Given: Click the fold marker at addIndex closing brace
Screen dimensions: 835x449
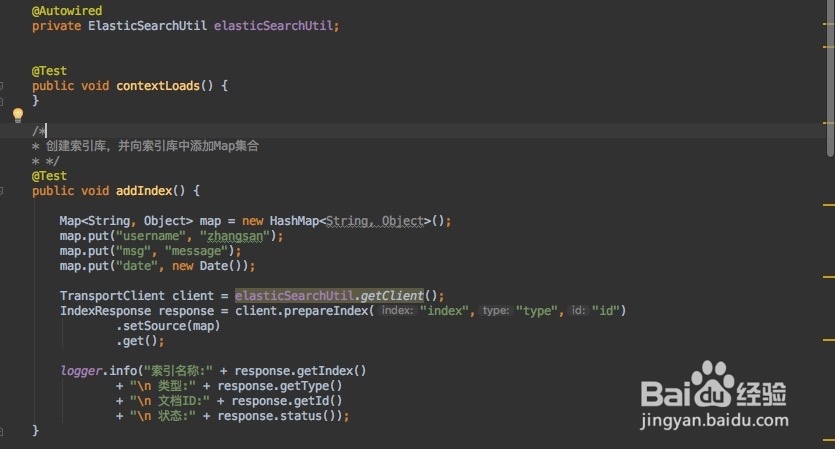Looking at the screenshot, I should [2, 430].
